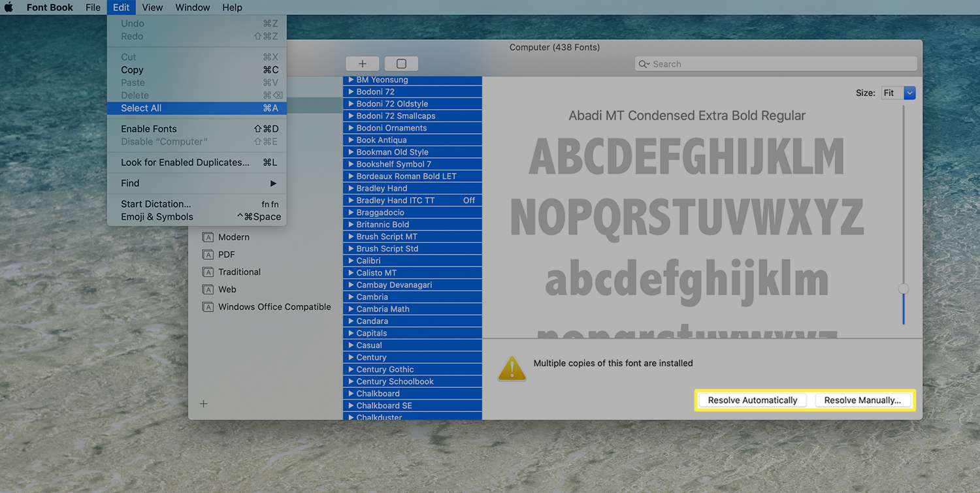Click the Off label beside Bradley Hand ITC TT
The height and width of the screenshot is (493, 980).
pos(469,200)
